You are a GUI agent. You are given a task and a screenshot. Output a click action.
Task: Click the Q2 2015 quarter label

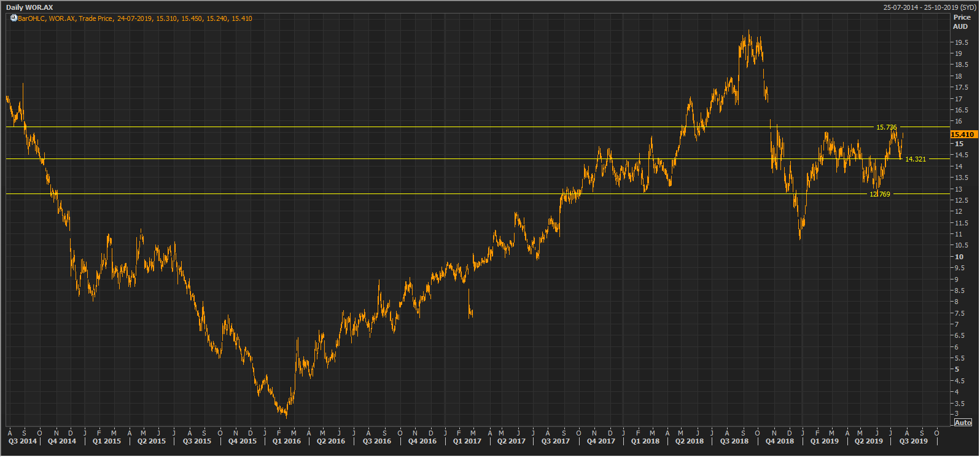[152, 441]
